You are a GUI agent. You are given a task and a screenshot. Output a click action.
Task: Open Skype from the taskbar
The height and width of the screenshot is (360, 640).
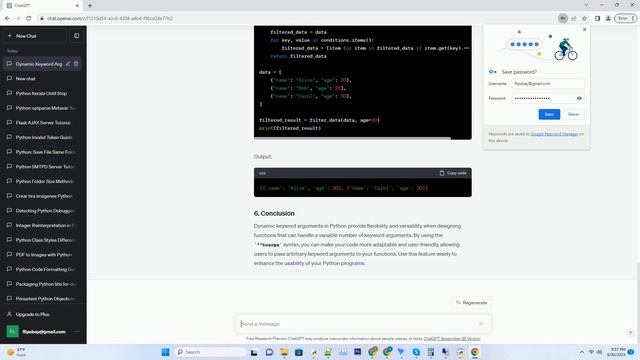tap(416, 352)
